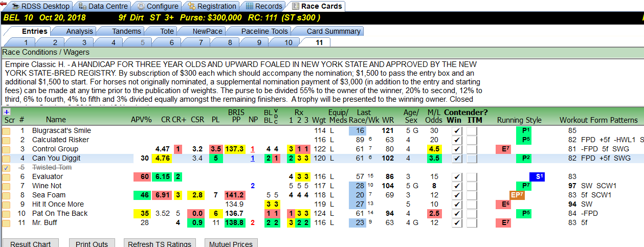
Task: Click the Result Chart button
Action: [x=31, y=243]
